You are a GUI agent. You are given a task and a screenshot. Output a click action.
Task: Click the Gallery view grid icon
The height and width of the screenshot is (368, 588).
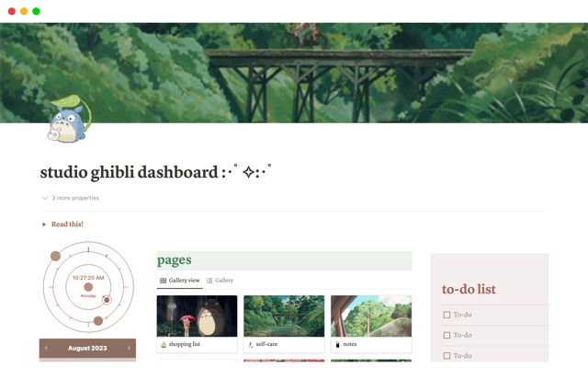click(x=164, y=281)
